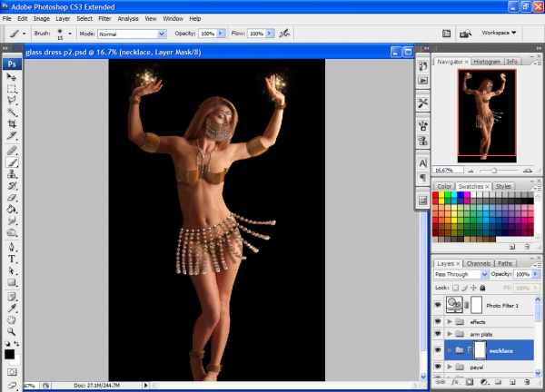Switch to the Styles tab
This screenshot has height=392, width=545.
click(x=503, y=186)
